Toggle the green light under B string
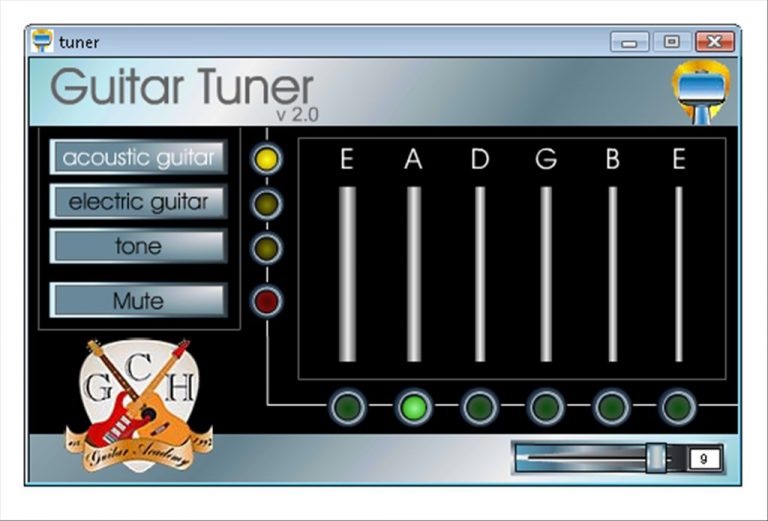The image size is (768, 521). point(612,406)
